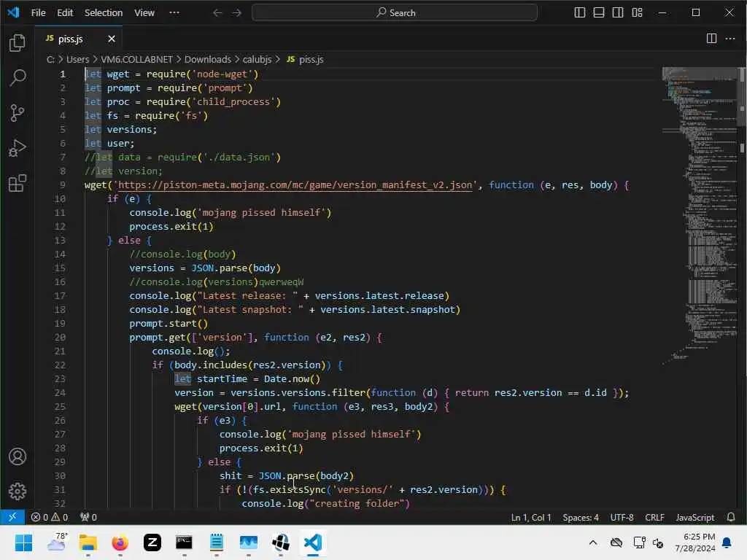Screen dimensions: 747x560
Task: Click the VS Code logo icon
Action: tap(13, 12)
